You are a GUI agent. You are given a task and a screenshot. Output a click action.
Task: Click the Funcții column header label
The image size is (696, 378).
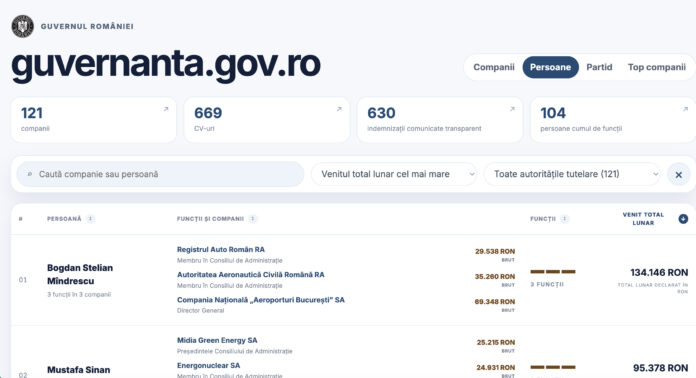click(543, 219)
